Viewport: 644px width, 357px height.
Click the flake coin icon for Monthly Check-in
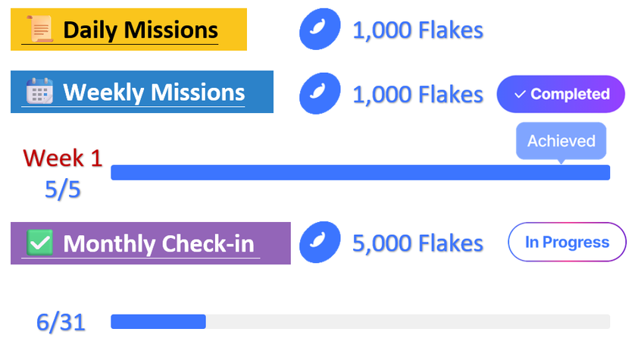click(x=318, y=243)
